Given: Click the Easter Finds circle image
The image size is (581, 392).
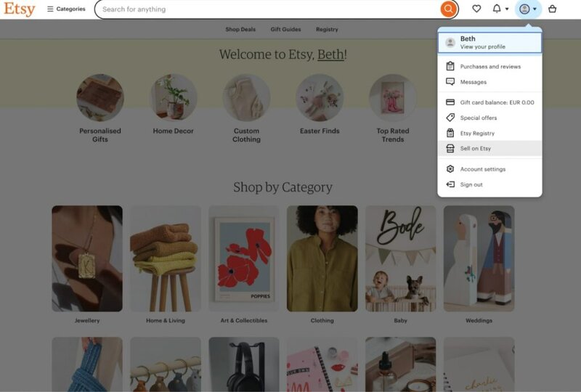Looking at the screenshot, I should tap(320, 98).
